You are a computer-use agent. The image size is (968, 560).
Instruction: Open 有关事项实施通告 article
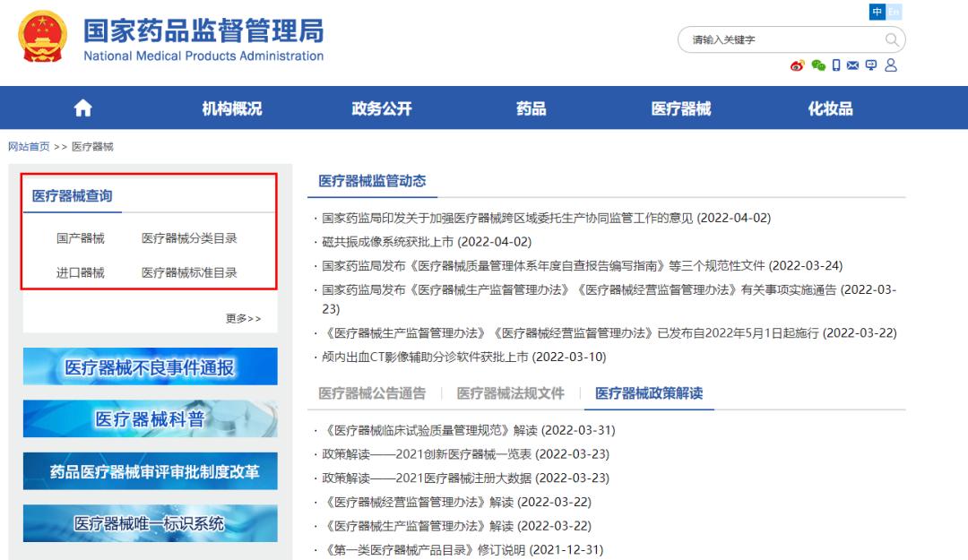609,299
